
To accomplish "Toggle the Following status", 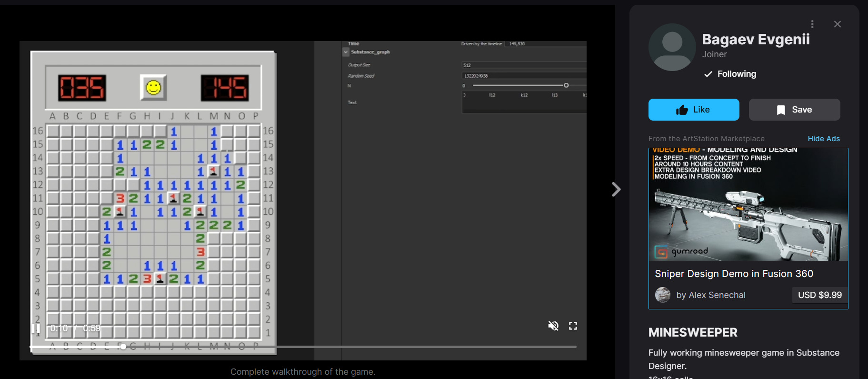I will 730,74.
